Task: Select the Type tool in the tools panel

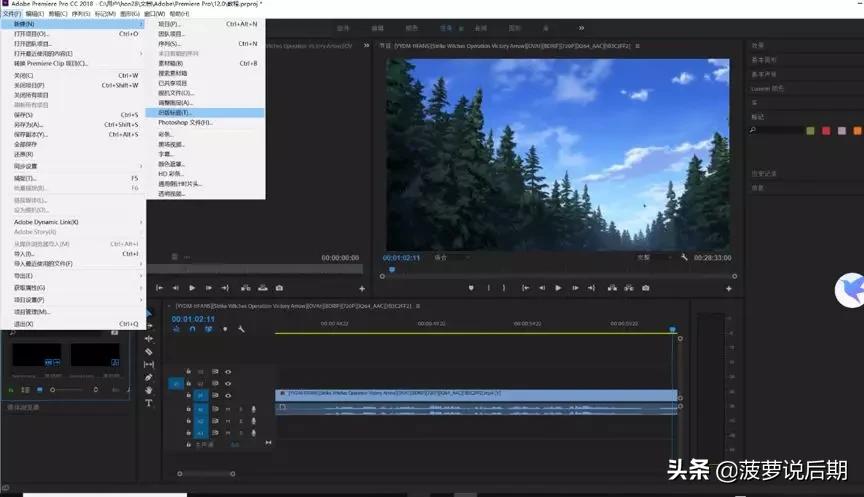Action: 149,403
